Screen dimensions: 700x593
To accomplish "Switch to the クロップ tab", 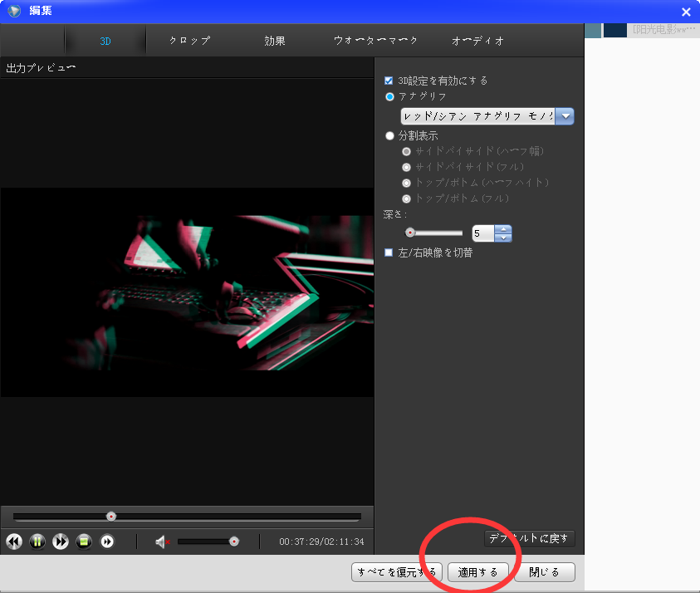I will [x=189, y=41].
